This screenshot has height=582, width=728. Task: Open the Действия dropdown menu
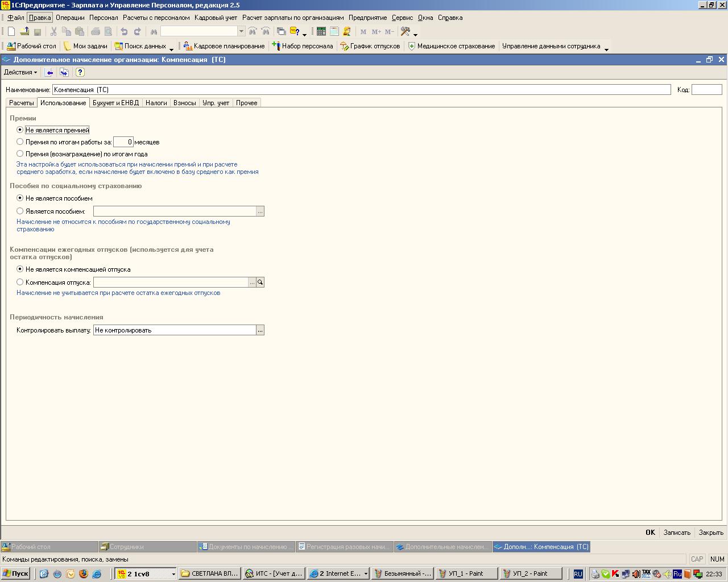point(20,72)
